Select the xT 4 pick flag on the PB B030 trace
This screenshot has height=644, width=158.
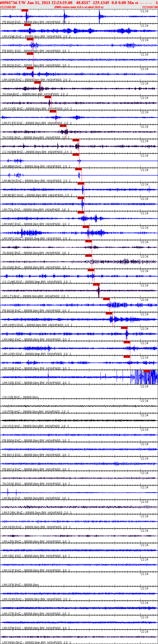click(106, 299)
